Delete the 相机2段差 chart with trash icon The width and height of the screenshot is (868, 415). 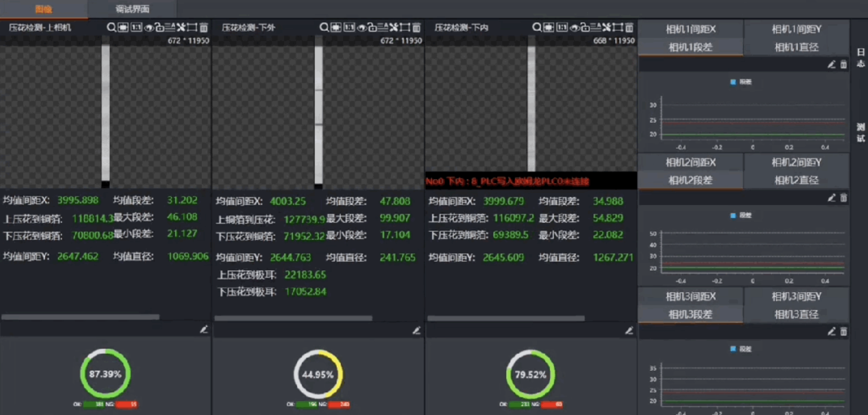[843, 198]
